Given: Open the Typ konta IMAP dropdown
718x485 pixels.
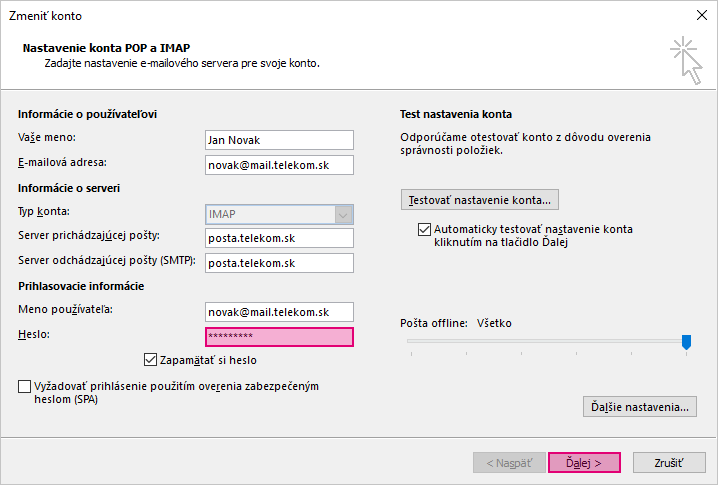Looking at the screenshot, I should [x=279, y=214].
